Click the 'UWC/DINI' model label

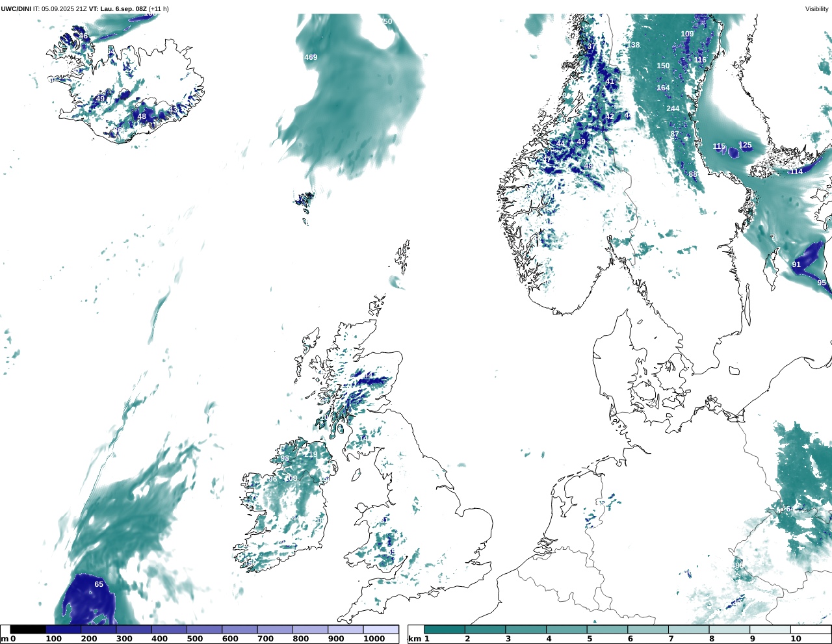(x=16, y=9)
